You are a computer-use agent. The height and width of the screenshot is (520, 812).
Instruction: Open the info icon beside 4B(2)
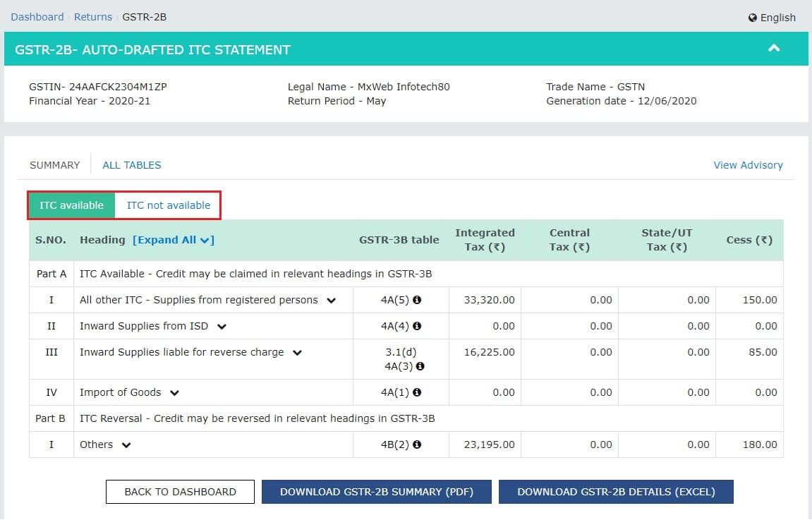click(x=418, y=445)
